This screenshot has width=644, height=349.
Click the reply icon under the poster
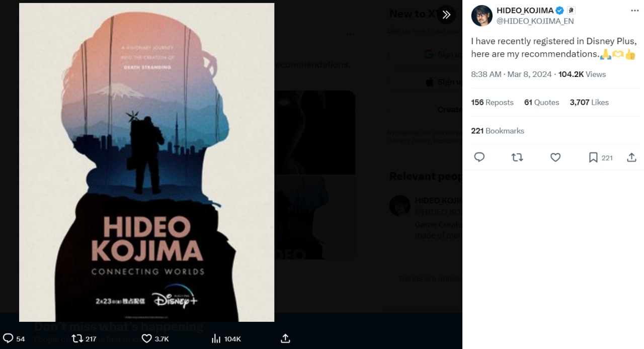pos(8,338)
